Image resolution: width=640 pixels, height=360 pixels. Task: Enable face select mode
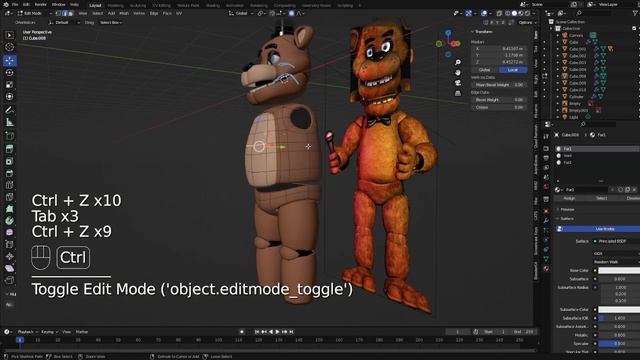71,13
